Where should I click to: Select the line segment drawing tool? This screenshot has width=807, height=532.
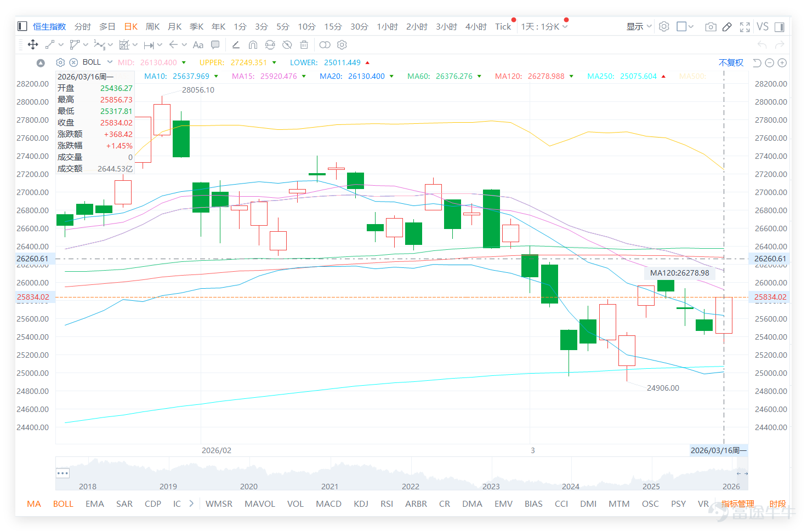pyautogui.click(x=50, y=45)
